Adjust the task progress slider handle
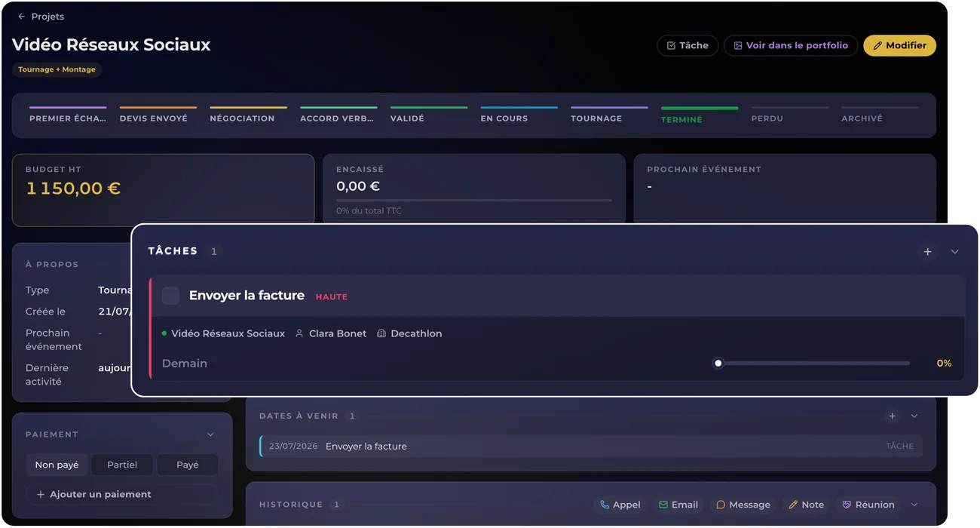Screen dimensions: 980x528 718,364
